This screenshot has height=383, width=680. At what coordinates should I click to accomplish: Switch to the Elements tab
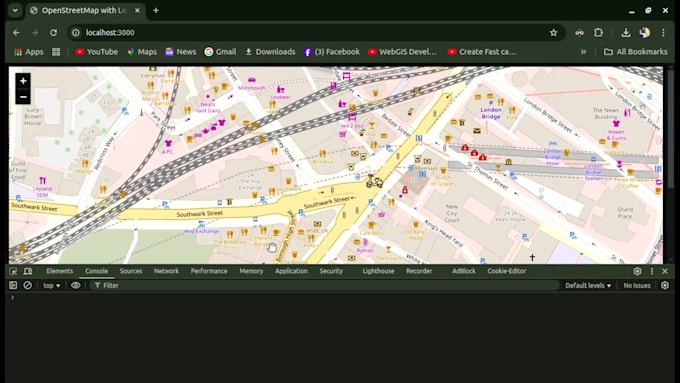(x=59, y=271)
